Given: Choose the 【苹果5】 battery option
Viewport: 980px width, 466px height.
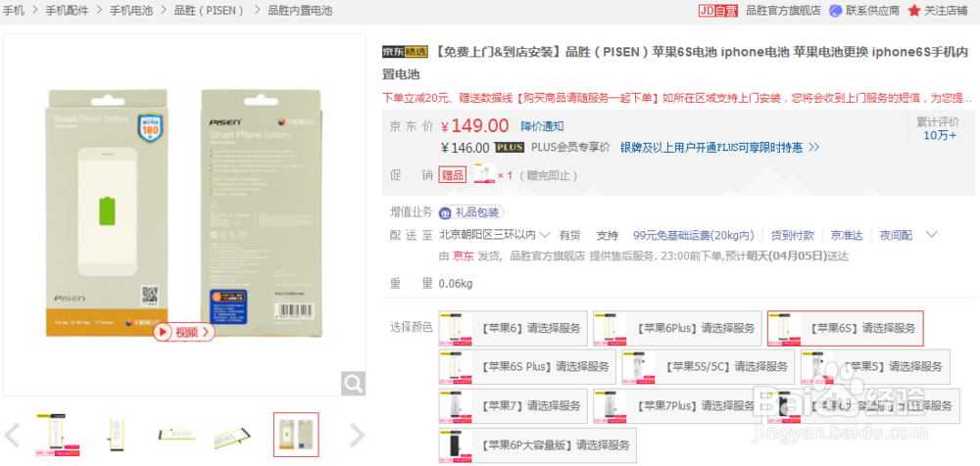Looking at the screenshot, I should 875,367.
